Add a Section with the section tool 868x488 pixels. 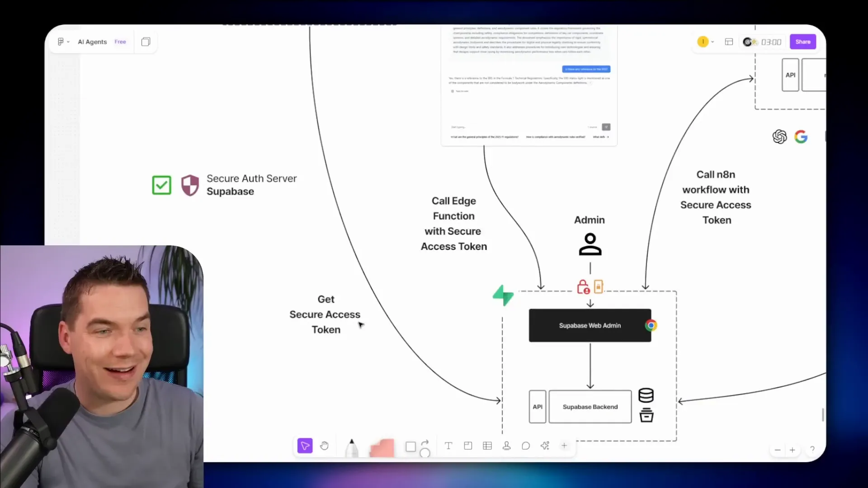point(468,446)
